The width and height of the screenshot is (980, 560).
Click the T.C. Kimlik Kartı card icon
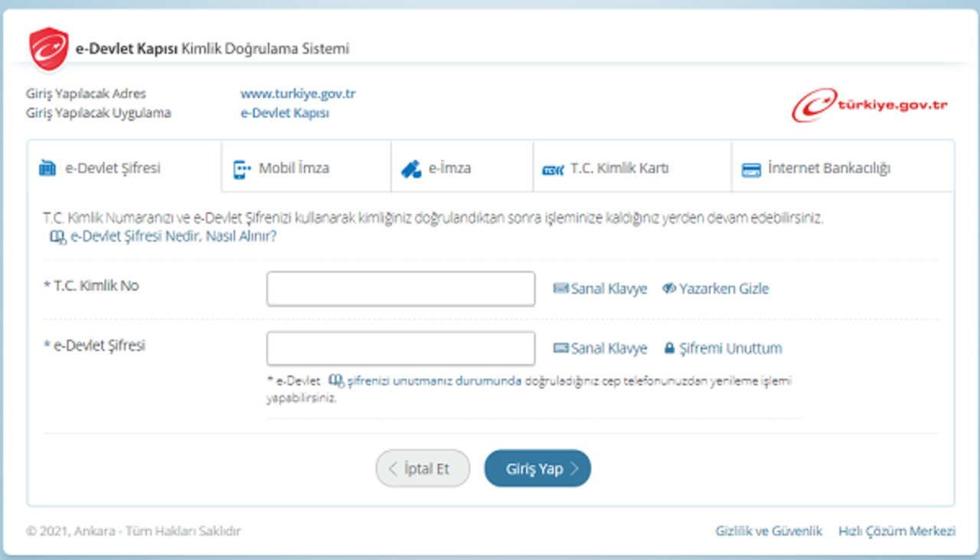tap(553, 170)
